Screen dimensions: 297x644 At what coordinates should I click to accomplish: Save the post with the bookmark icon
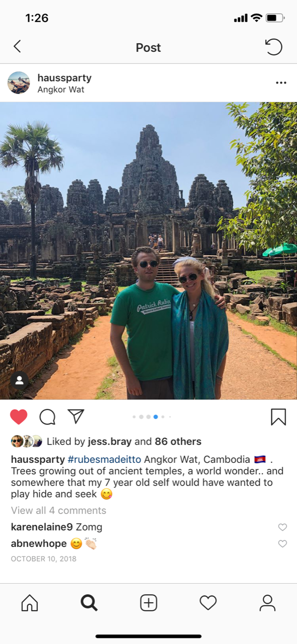(278, 417)
